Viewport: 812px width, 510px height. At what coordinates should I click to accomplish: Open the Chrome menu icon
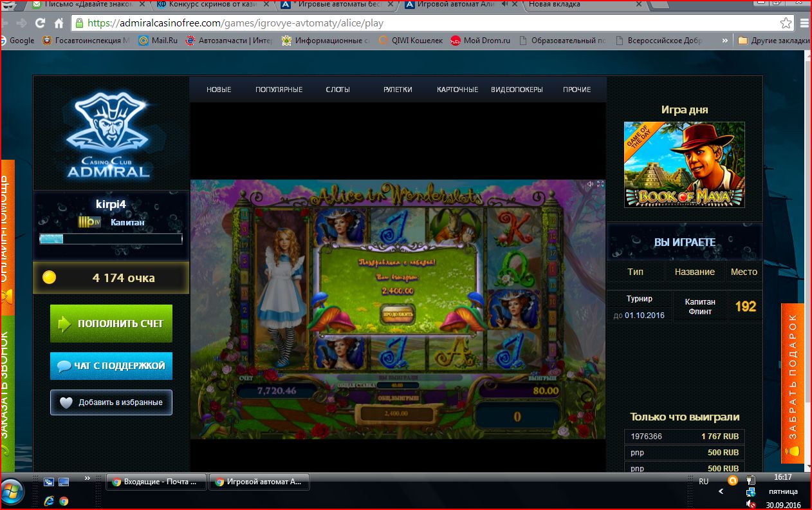[x=804, y=23]
